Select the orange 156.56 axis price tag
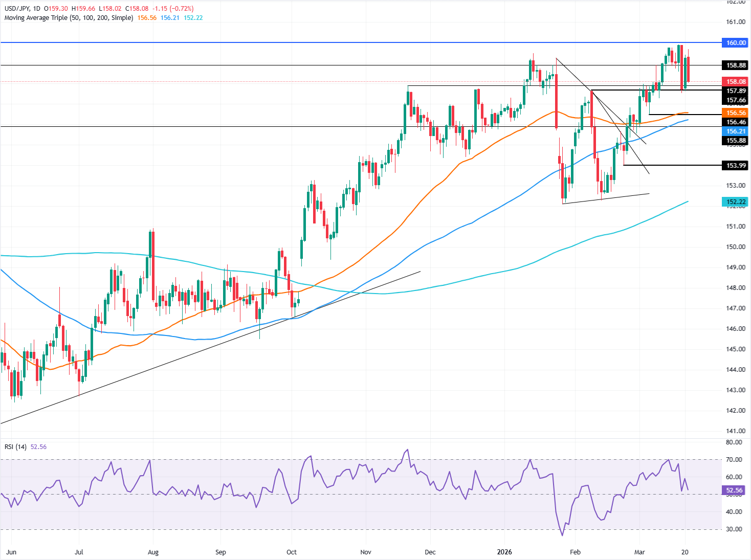 [736, 113]
